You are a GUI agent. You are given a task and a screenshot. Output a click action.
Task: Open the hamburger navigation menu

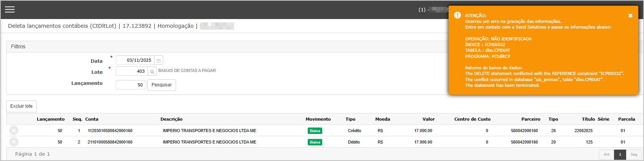click(10, 10)
